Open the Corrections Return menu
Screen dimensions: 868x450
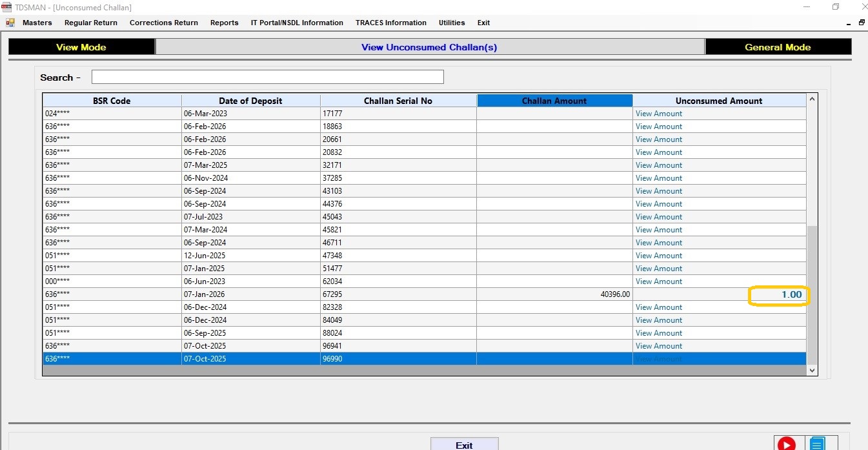(164, 23)
